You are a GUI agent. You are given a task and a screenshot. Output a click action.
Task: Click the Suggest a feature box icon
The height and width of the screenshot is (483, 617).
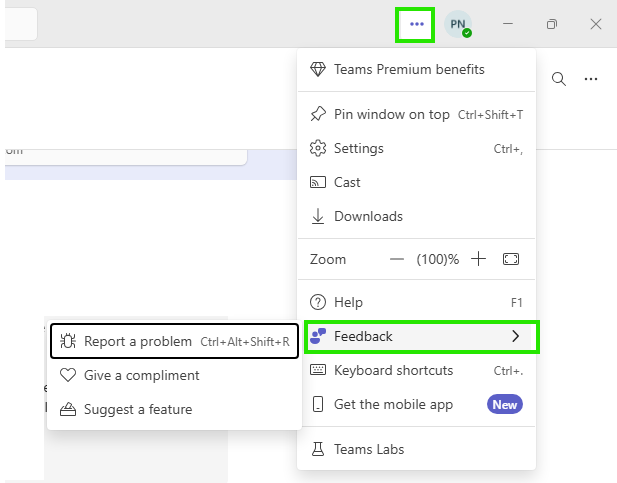[x=68, y=409]
